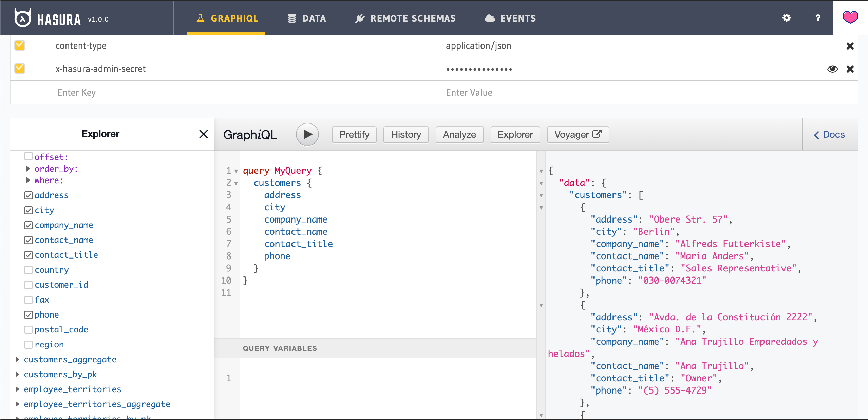This screenshot has height=420, width=868.
Task: Execute the query with the play button
Action: [x=307, y=134]
